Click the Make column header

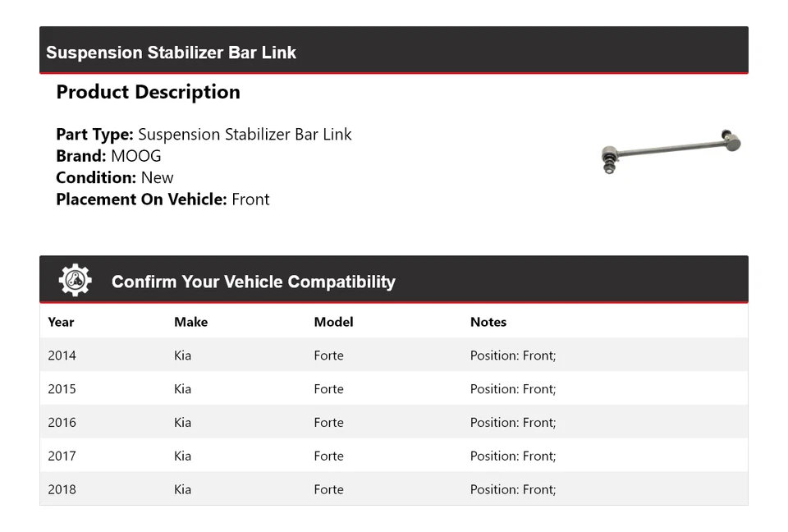click(x=190, y=322)
